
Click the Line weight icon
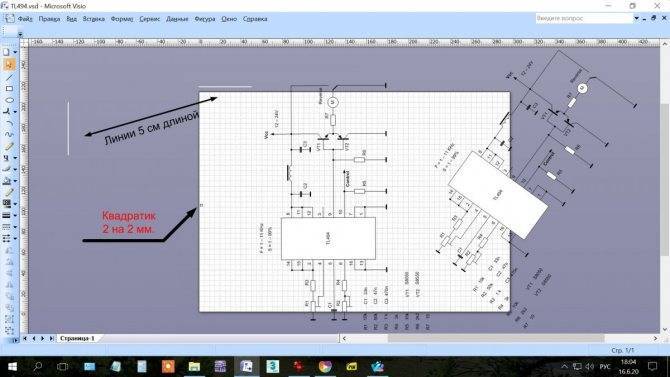click(x=6, y=216)
